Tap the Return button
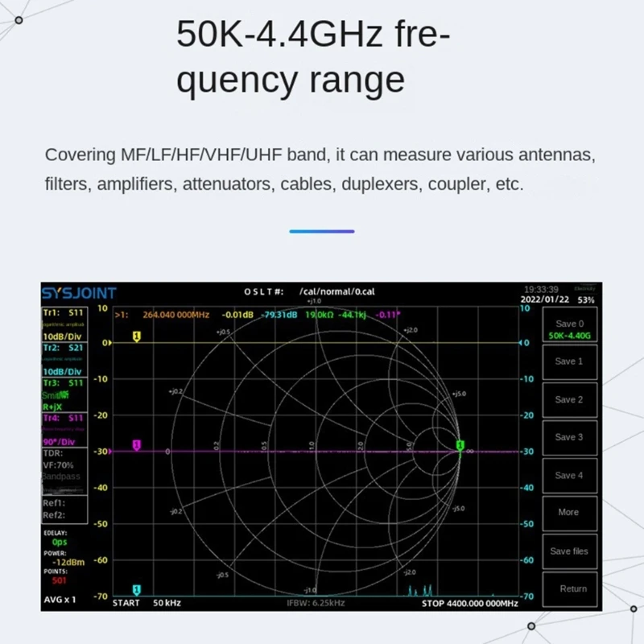The height and width of the screenshot is (644, 644). (x=570, y=589)
